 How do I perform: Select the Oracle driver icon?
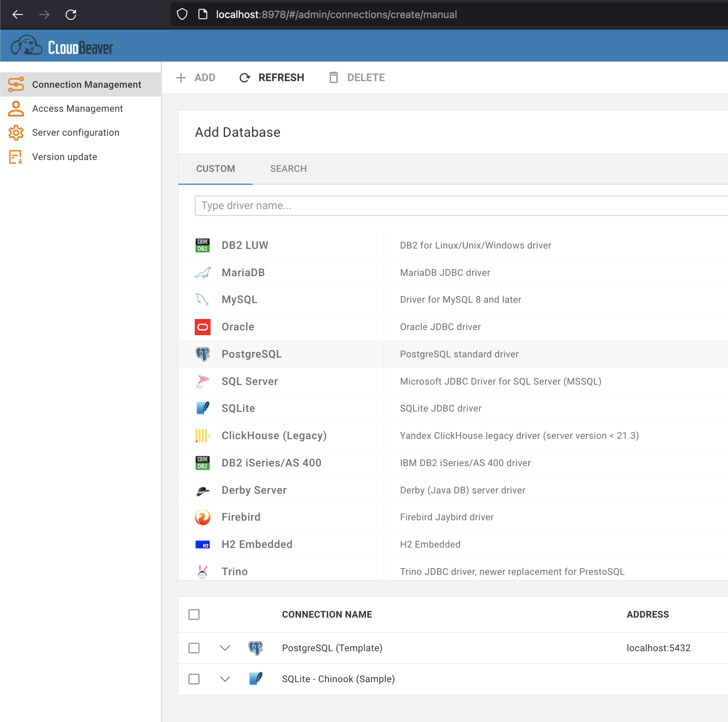click(x=202, y=327)
